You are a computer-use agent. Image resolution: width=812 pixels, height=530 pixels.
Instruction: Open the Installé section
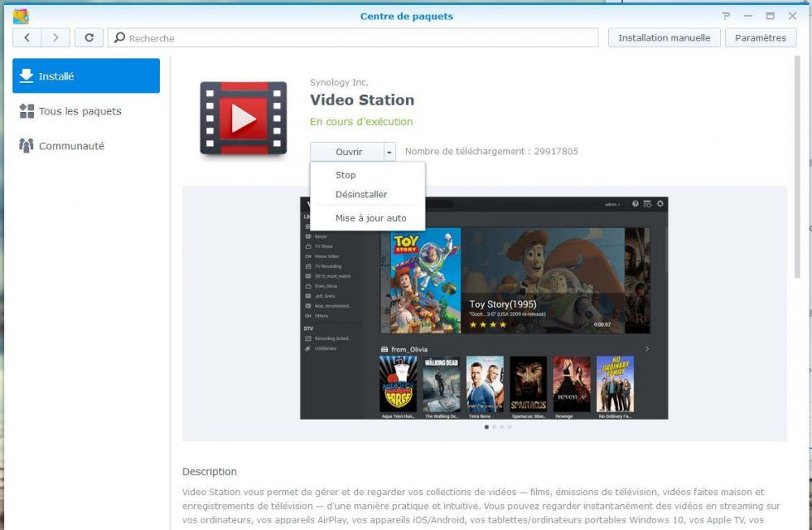pos(86,76)
